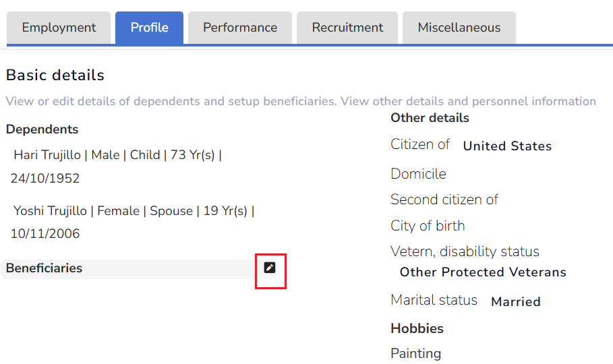613x364 pixels.
Task: Select the Profile tab
Action: click(x=149, y=28)
